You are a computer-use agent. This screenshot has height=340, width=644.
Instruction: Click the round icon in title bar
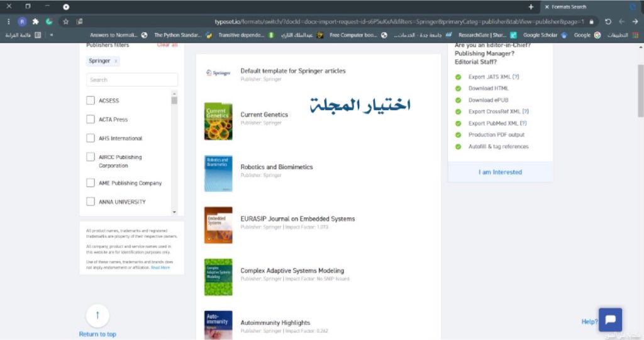[x=66, y=7]
